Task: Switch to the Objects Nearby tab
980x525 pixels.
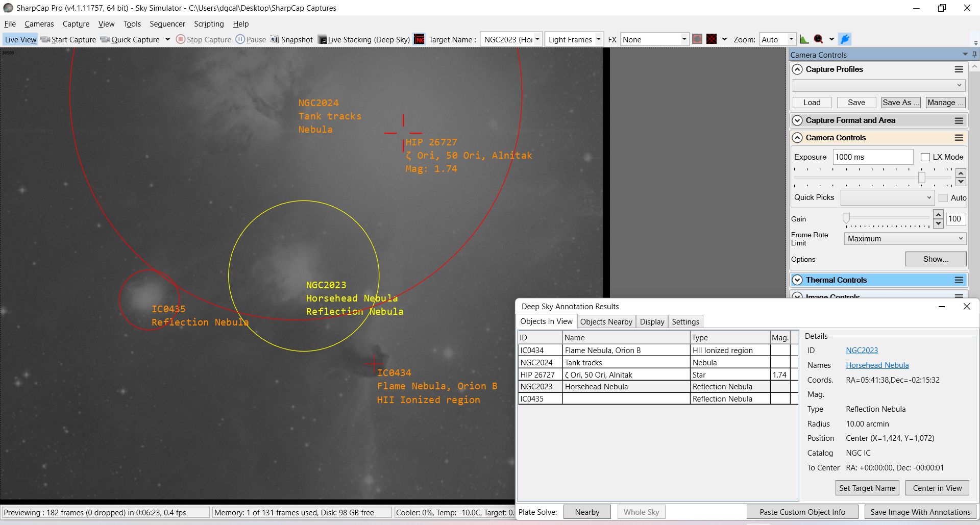Action: pyautogui.click(x=606, y=322)
